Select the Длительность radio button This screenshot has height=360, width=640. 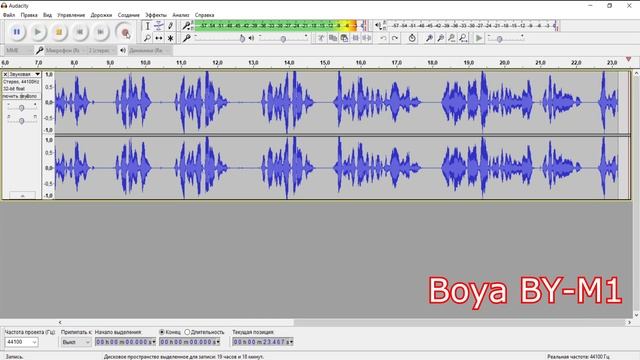click(187, 332)
